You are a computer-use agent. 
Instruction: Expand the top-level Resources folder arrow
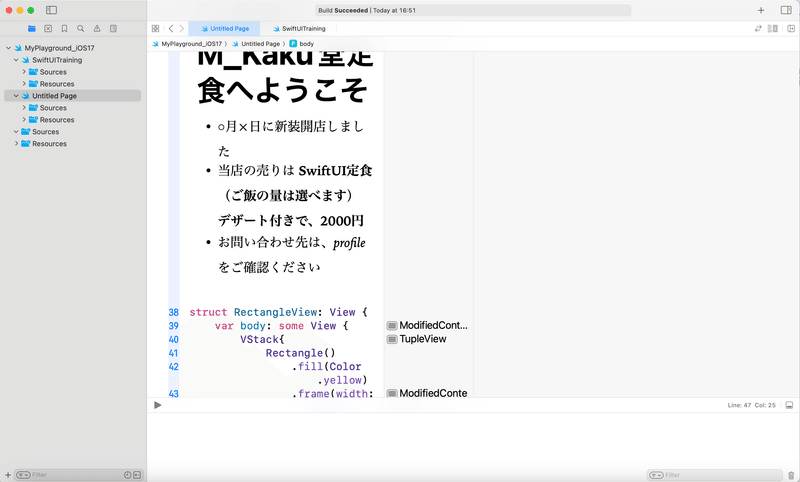tap(16, 144)
